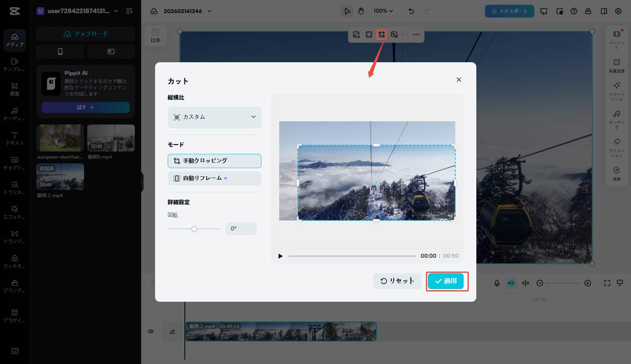Image resolution: width=631 pixels, height=364 pixels.
Task: Click the エクスポート export button
Action: tap(510, 11)
